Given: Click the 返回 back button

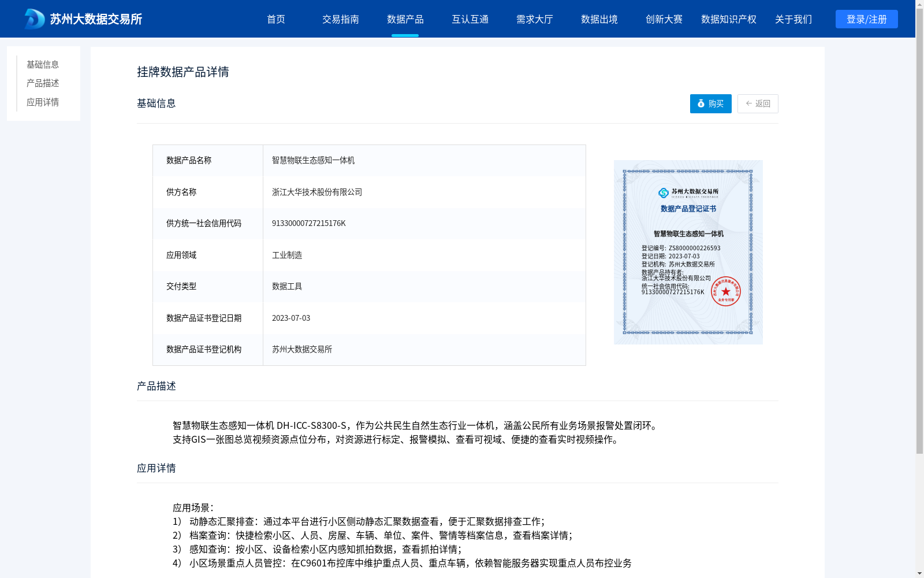Looking at the screenshot, I should pos(758,103).
